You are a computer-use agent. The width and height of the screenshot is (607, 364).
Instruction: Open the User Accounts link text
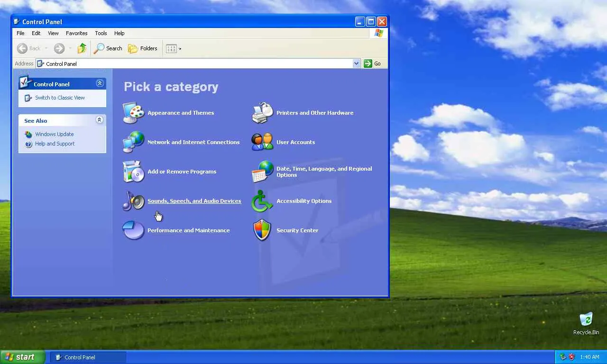[296, 142]
